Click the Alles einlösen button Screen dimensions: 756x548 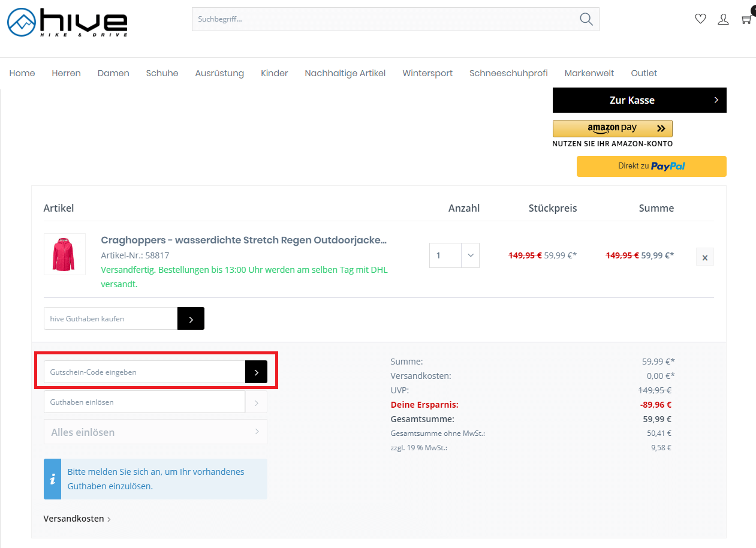(155, 432)
